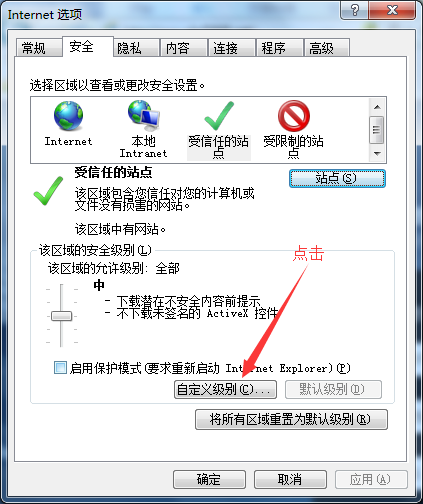
Task: Click 将所有区域重置为默认级别(R) button
Action: pos(291,419)
